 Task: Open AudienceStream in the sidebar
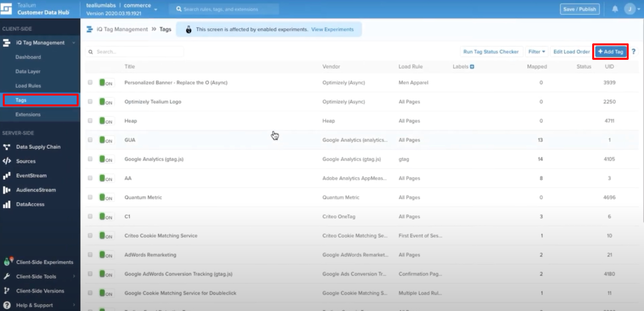pyautogui.click(x=36, y=190)
